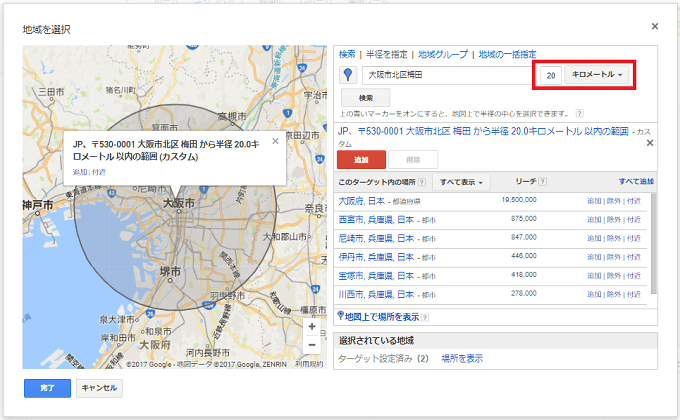The image size is (680, 420).
Task: Click 追加 in the 尼崎市 row
Action: point(594,238)
